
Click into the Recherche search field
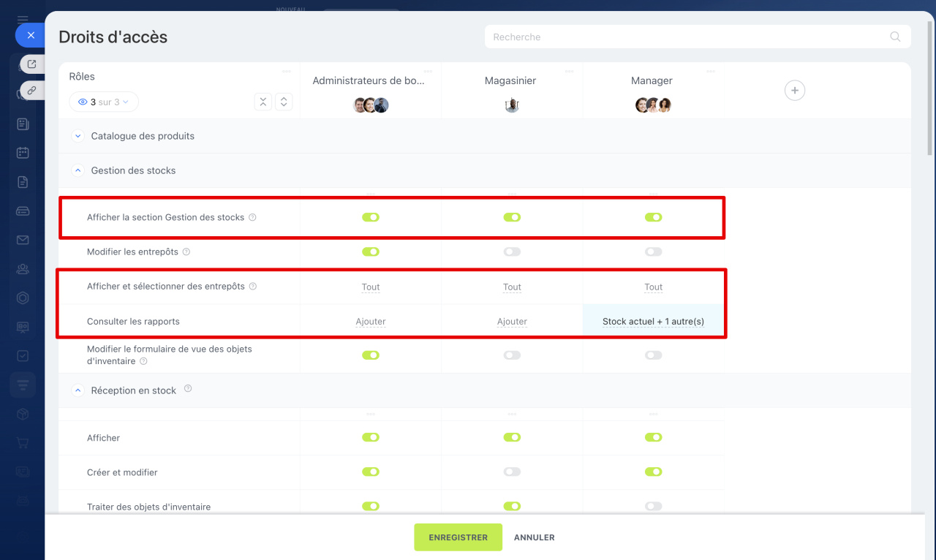coord(687,37)
